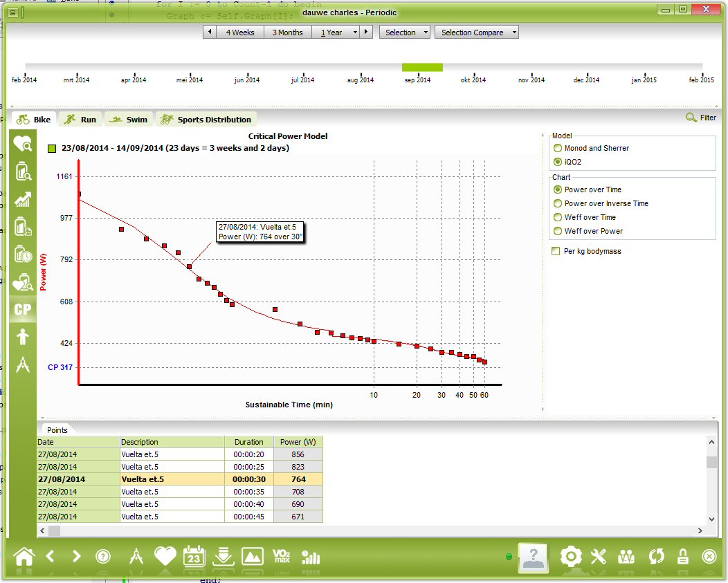Viewport: 728px width, 583px height.
Task: Open the bar statistics icon
Action: pos(310,557)
